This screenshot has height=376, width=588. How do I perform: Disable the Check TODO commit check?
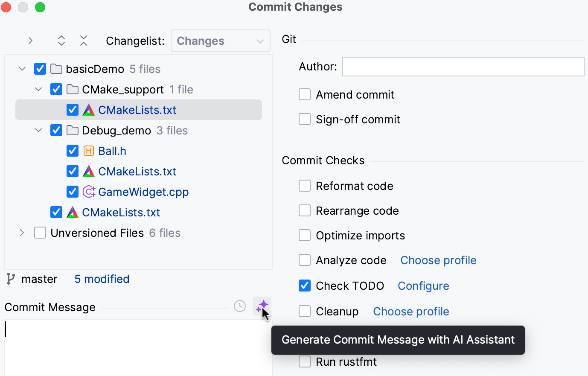[305, 286]
